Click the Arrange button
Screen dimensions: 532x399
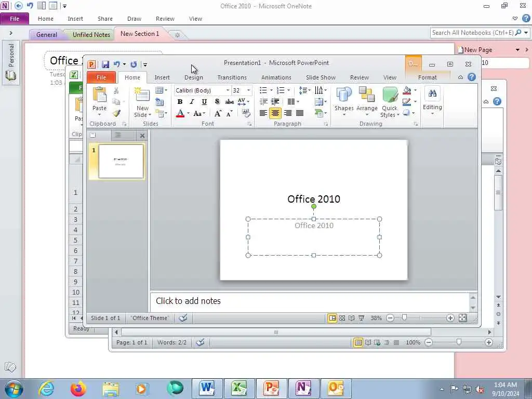tap(367, 101)
